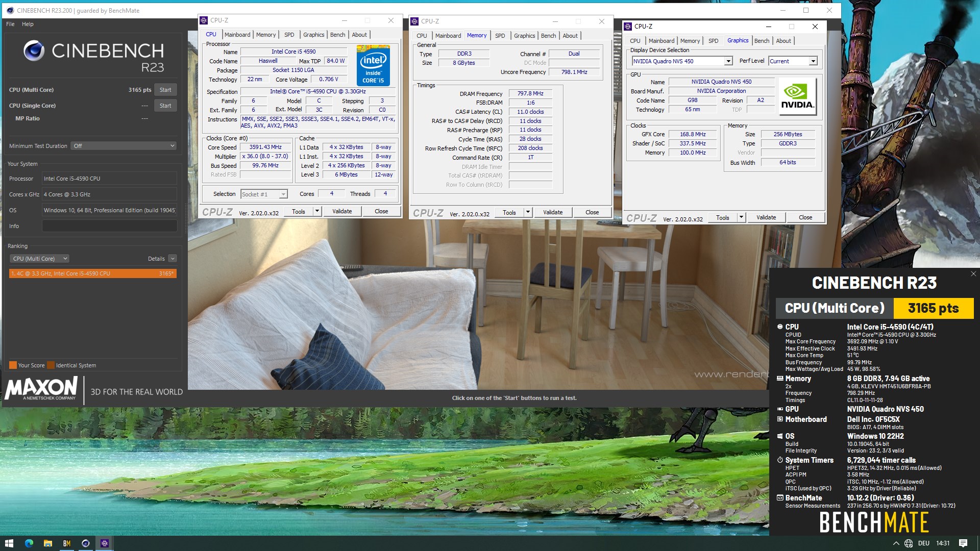Click the Cinebench logo in sidebar

(34, 51)
